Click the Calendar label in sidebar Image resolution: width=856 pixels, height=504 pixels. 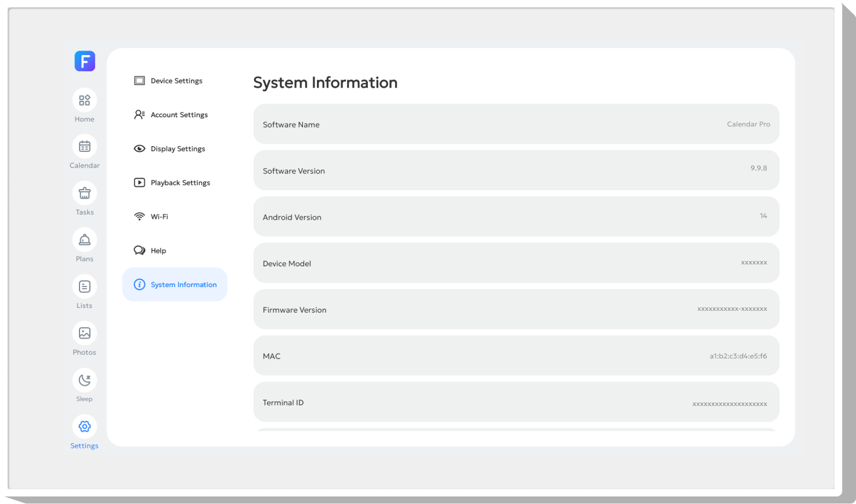[85, 166]
